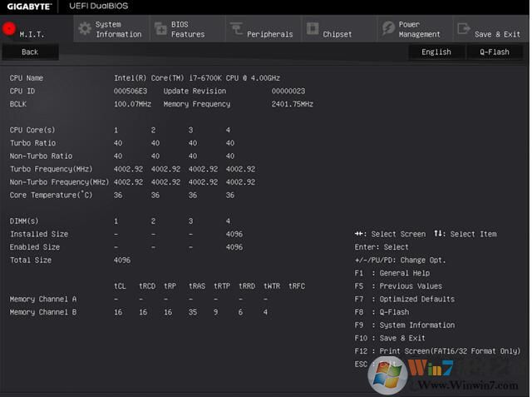Click the F7 Optimized Defaults hint
Image resolution: width=532 pixels, height=397 pixels.
pyautogui.click(x=405, y=299)
